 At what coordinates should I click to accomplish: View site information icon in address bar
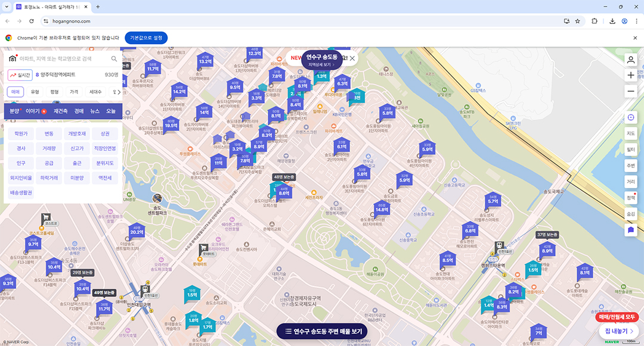click(46, 21)
